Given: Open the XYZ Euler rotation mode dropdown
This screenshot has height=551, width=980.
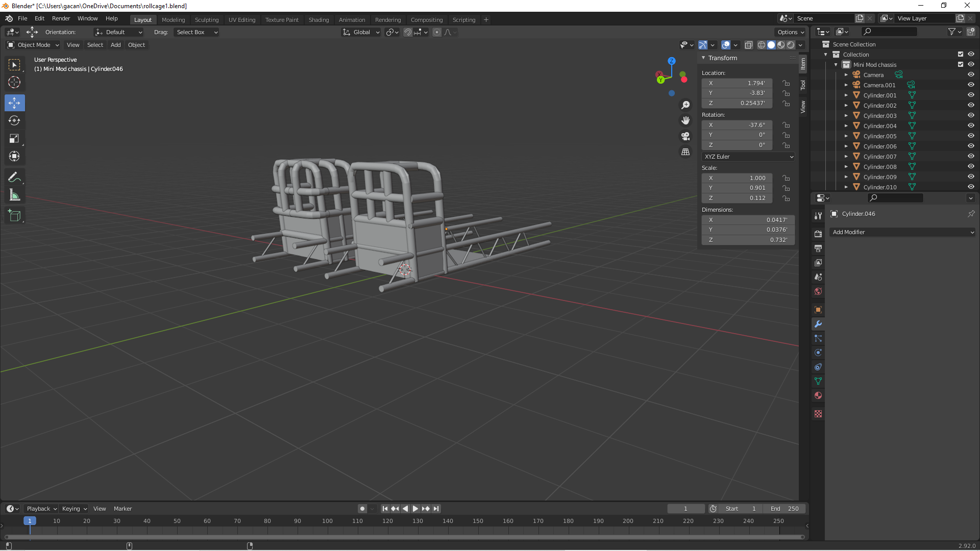Looking at the screenshot, I should (748, 157).
